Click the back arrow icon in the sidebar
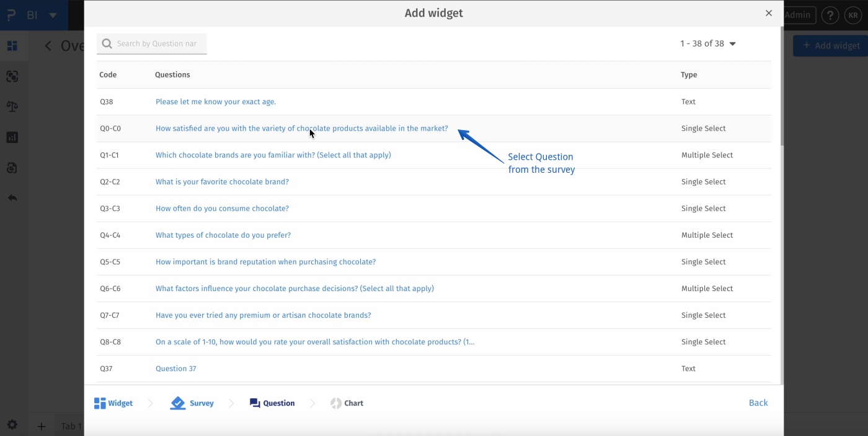The width and height of the screenshot is (868, 436). (13, 198)
